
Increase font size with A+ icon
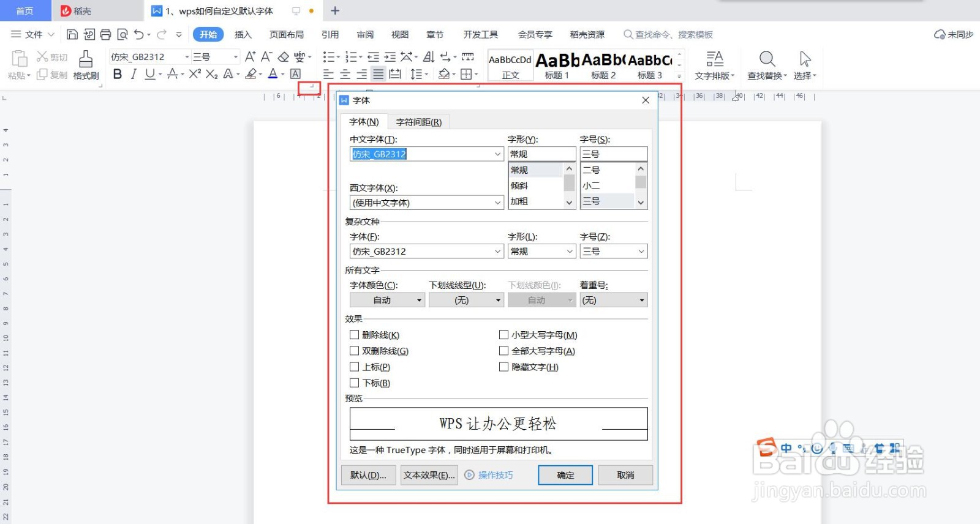click(x=250, y=57)
